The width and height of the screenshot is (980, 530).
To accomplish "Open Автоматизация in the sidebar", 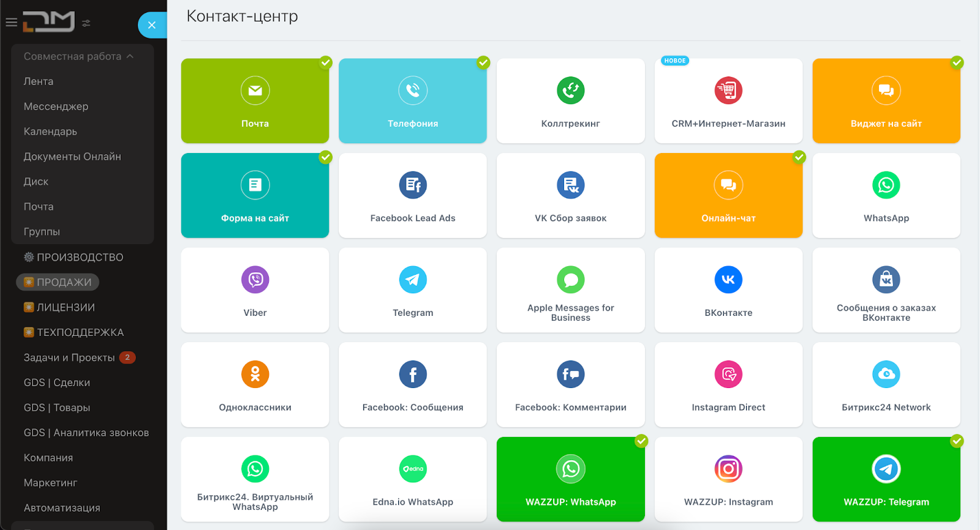I will (x=62, y=508).
